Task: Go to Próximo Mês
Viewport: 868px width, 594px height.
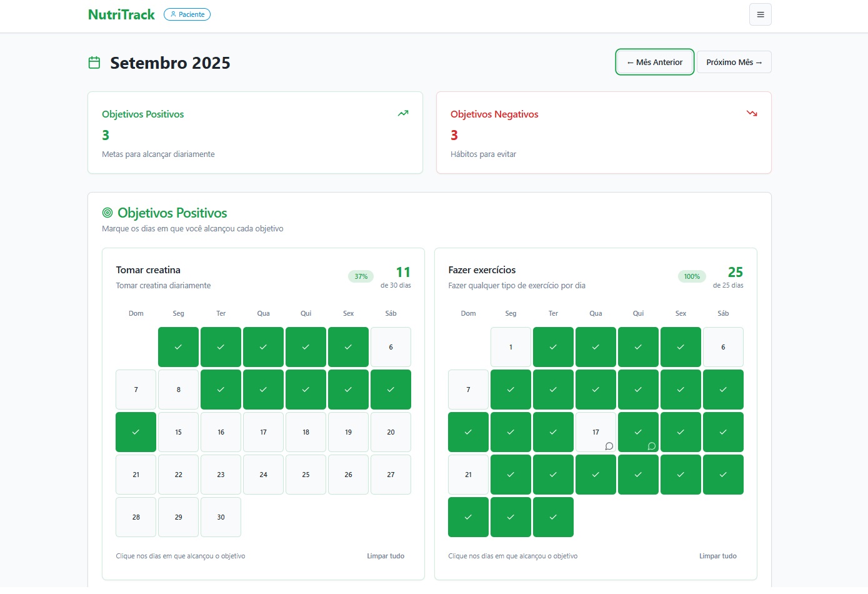Action: point(734,62)
